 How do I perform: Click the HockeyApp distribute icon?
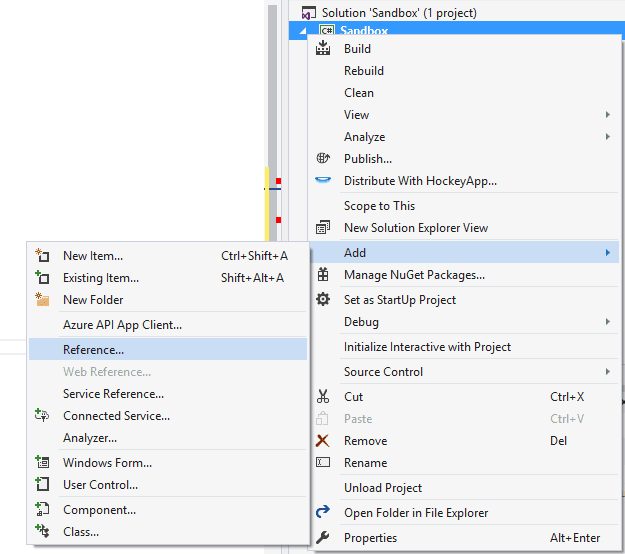tap(323, 181)
